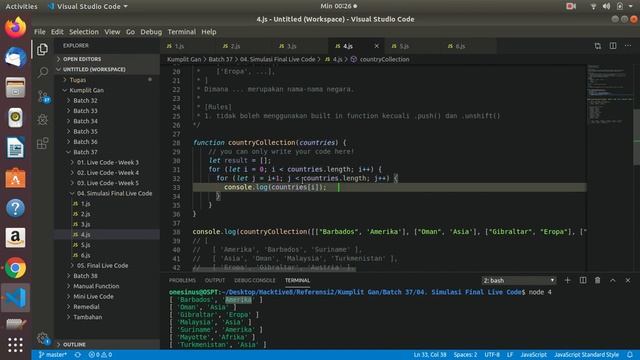Open Rhythmbox from the dock
640x360 pixels.
16,118
